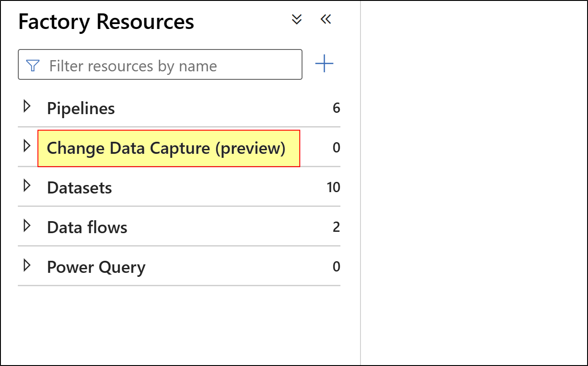Click the double-chevron expand all icon
This screenshot has width=588, height=366.
(297, 19)
